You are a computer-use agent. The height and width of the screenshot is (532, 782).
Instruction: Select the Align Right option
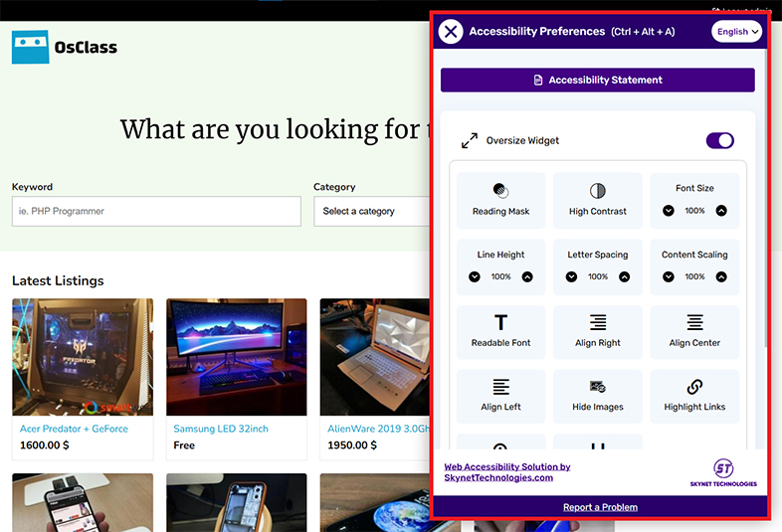(x=598, y=332)
